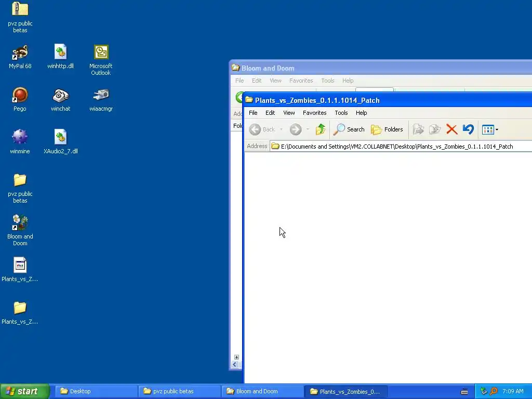Click the Back button in Patch window
The width and height of the screenshot is (532, 399).
[x=262, y=129]
